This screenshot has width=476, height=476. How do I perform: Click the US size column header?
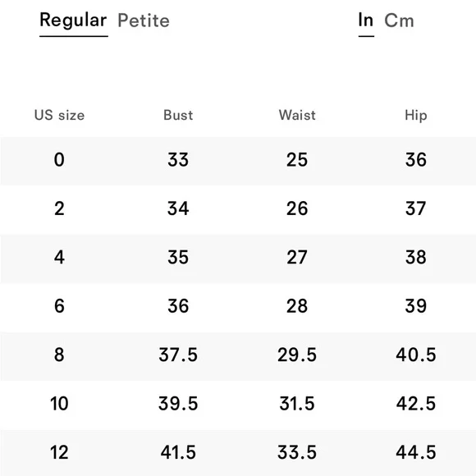[59, 116]
